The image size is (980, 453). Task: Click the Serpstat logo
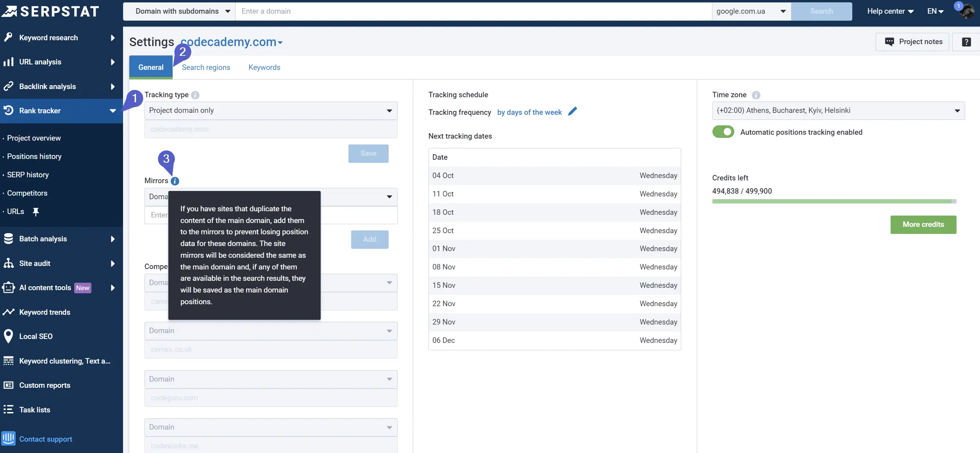pos(50,11)
